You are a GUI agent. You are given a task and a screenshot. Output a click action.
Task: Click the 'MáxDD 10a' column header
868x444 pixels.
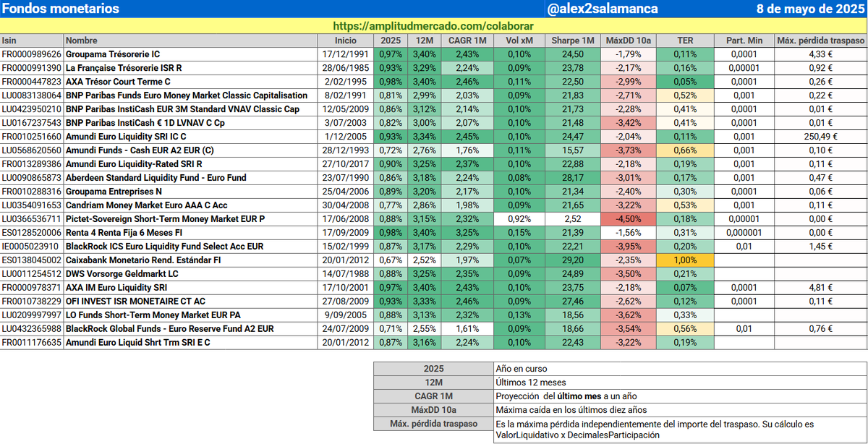(x=627, y=40)
